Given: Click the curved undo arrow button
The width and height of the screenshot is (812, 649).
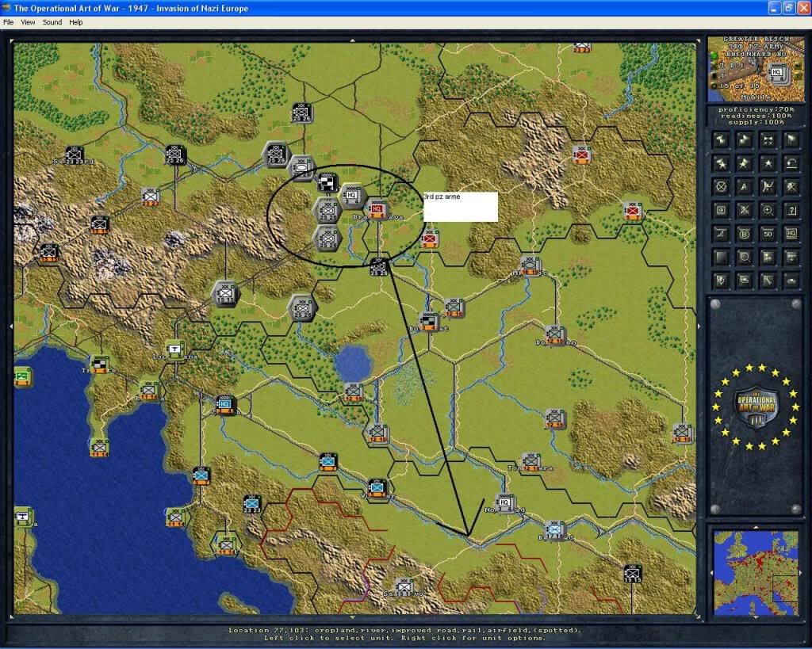Looking at the screenshot, I should pos(791,163).
